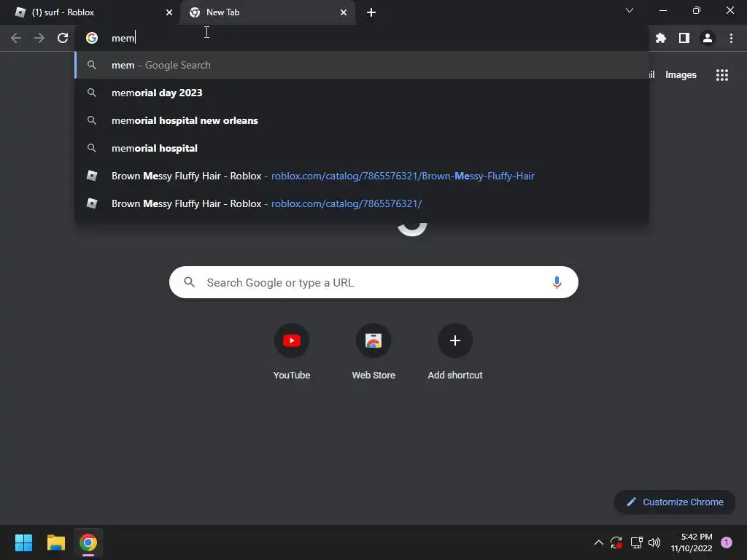Close the surf - Roblox tab
The width and height of the screenshot is (747, 560).
(169, 12)
